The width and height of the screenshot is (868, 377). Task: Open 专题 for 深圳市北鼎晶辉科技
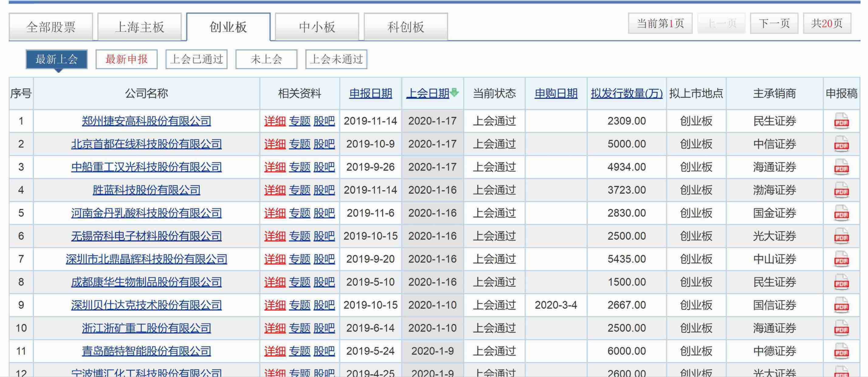(x=300, y=259)
